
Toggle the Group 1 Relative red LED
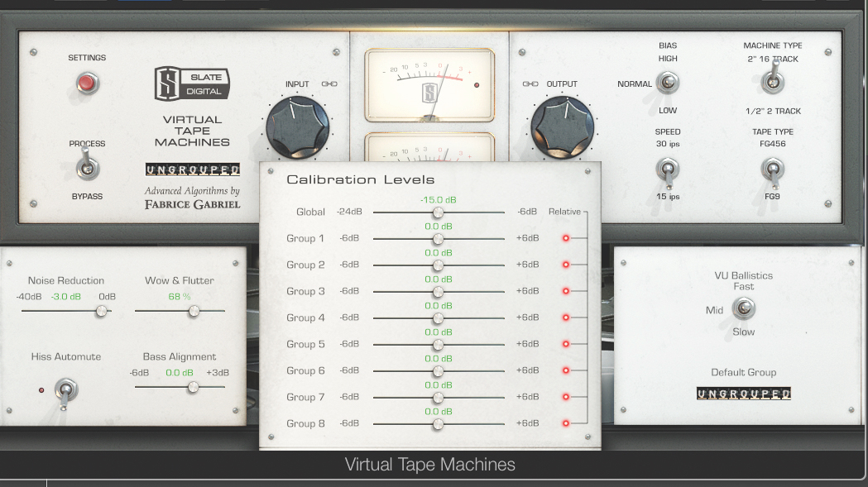(x=566, y=238)
